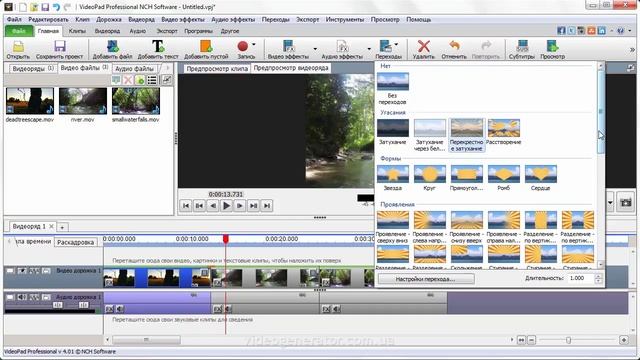Click the help question mark icon
The height and width of the screenshot is (360, 640).
click(x=620, y=31)
